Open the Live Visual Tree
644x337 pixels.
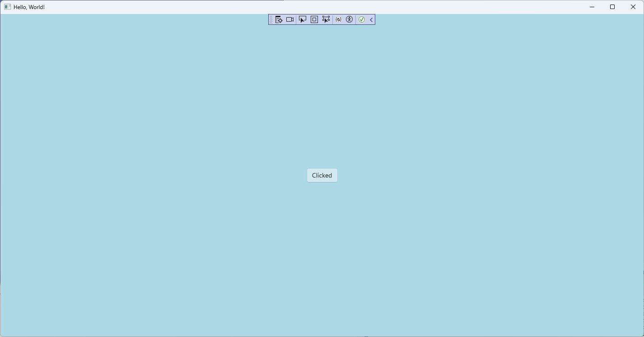point(279,19)
